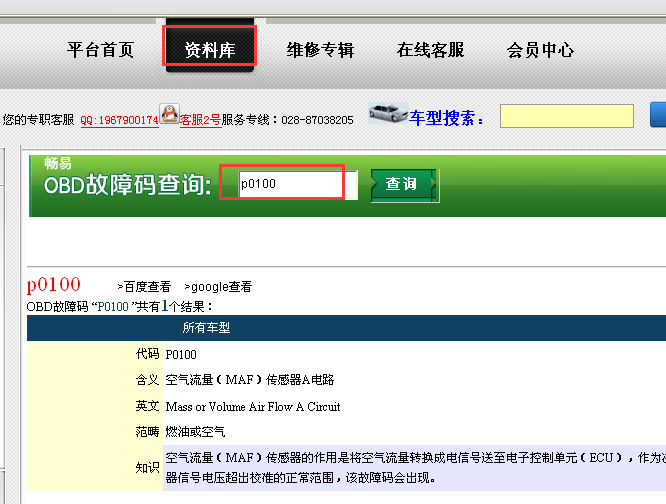
Task: Open the 客服2号 link
Action: (200, 120)
